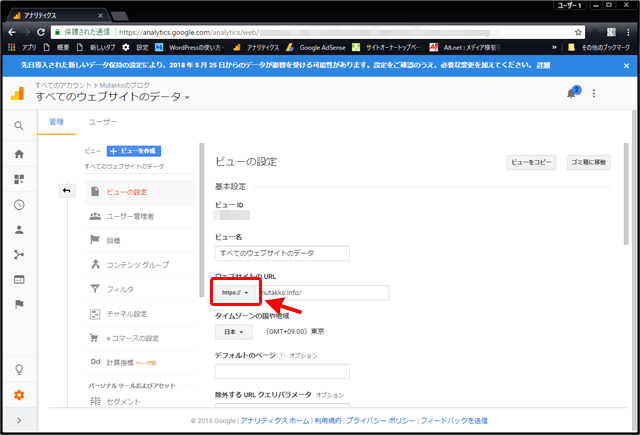
Task: Open the Admin gear icon in sidebar
Action: coord(19,395)
